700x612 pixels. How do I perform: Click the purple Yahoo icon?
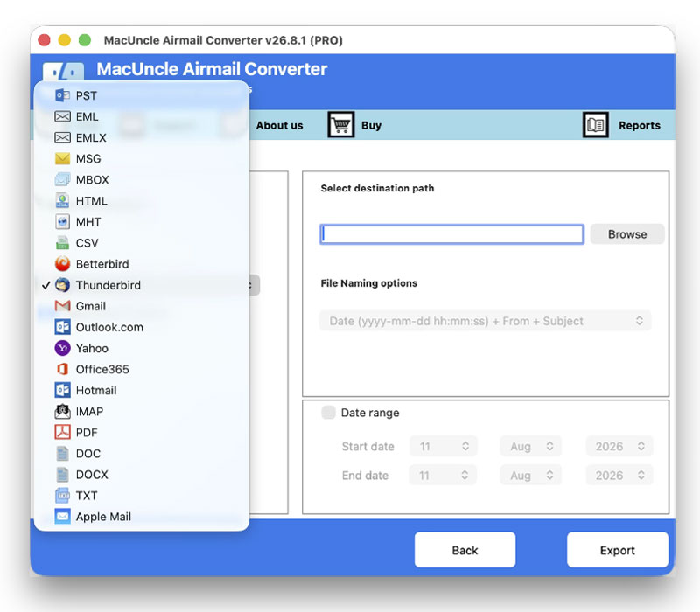pos(62,348)
